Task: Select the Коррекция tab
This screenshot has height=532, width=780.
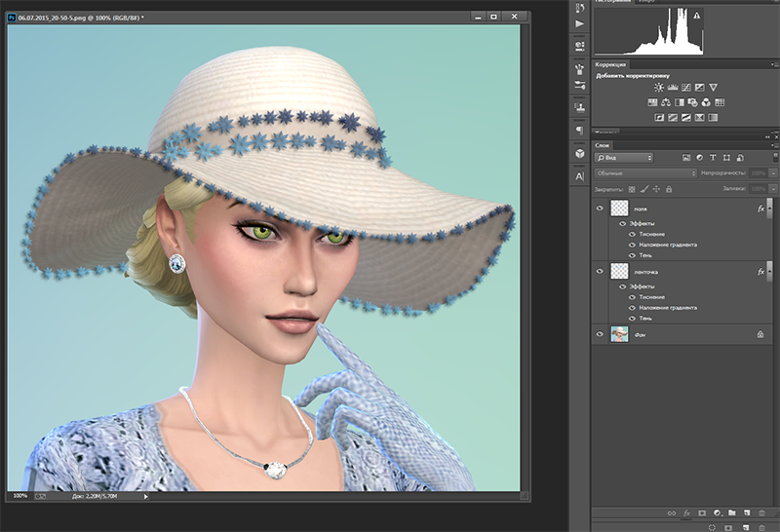Action: tap(610, 64)
